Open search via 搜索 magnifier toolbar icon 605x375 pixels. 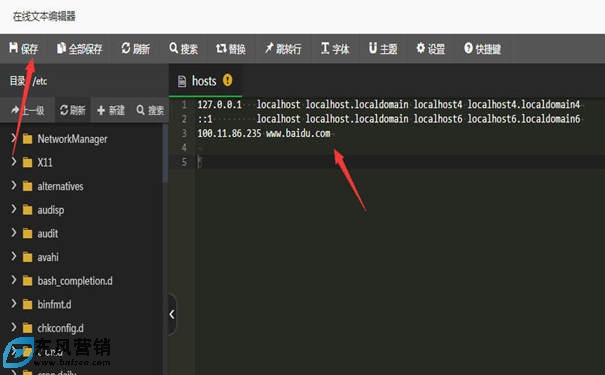(x=174, y=48)
